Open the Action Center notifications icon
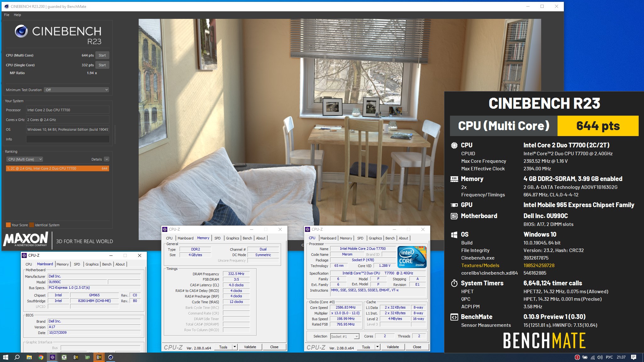This screenshot has height=362, width=644. click(634, 357)
